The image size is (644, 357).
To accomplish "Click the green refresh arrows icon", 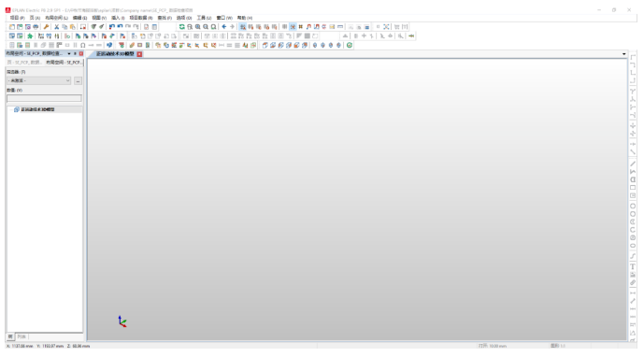I will [181, 27].
